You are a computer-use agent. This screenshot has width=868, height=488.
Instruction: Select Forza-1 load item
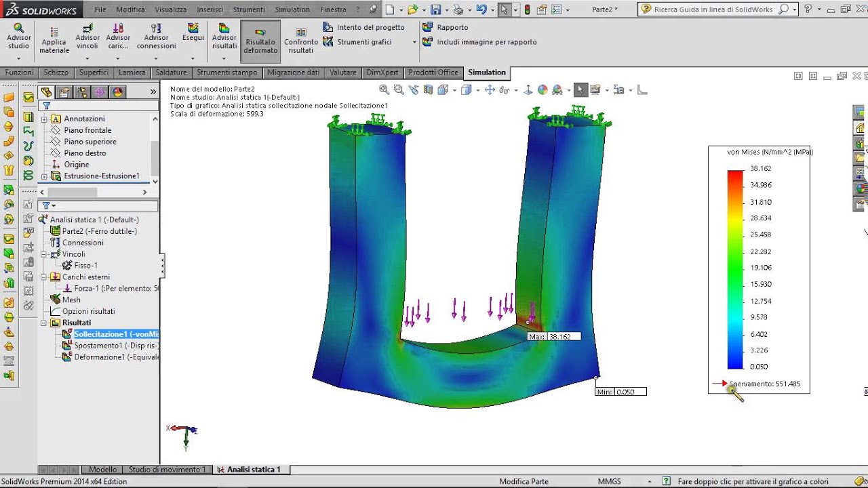coord(111,288)
